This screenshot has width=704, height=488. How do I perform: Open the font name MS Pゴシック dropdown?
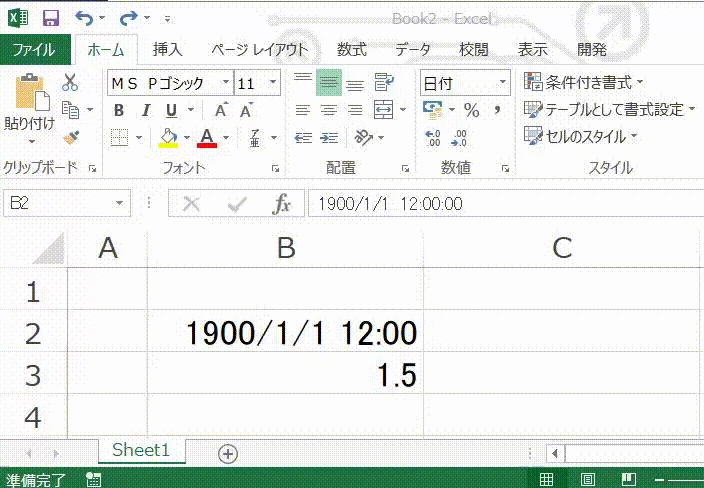pos(226,83)
